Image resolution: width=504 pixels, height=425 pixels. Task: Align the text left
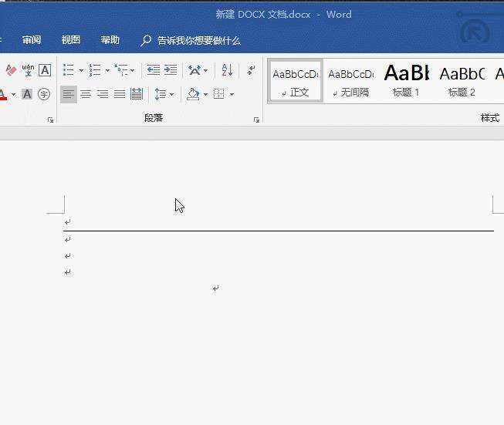pyautogui.click(x=69, y=94)
